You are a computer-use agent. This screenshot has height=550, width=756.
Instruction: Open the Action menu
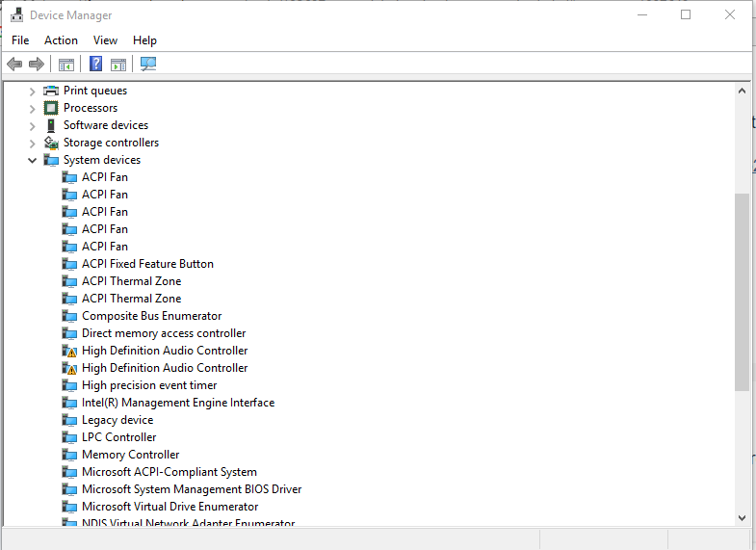pyautogui.click(x=61, y=40)
